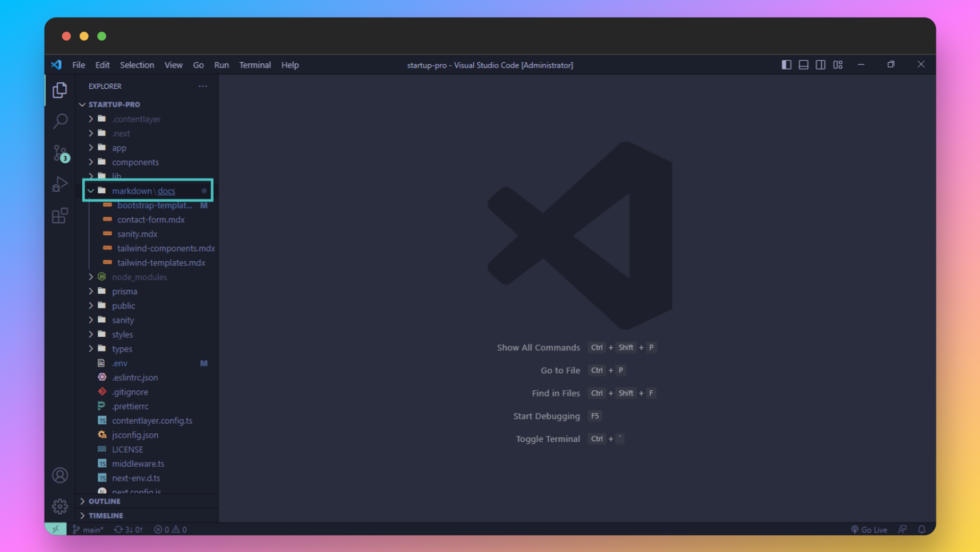980x552 pixels.
Task: Open notifications bell icon
Action: [x=922, y=529]
